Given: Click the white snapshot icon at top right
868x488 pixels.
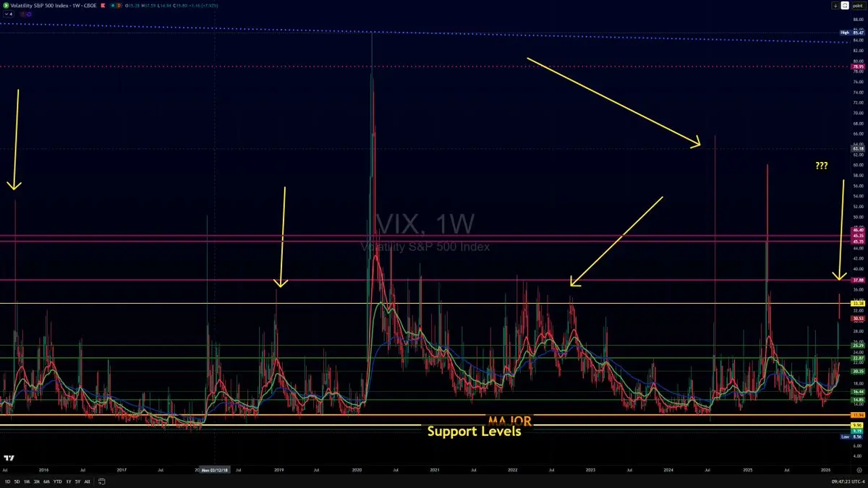Looking at the screenshot, I should click(845, 6).
